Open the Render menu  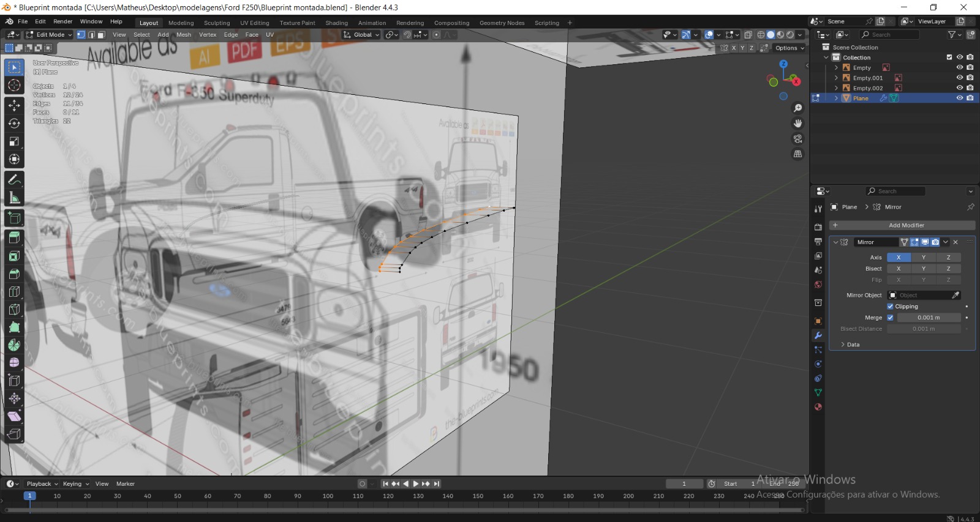(62, 21)
